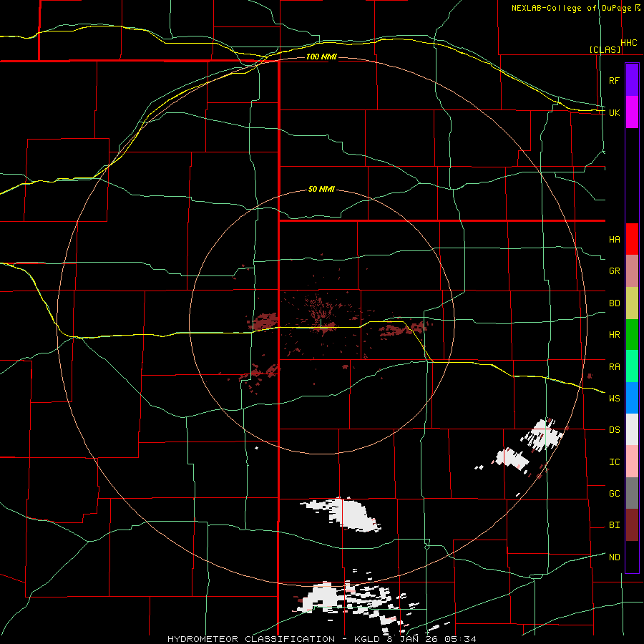Select the brown BI legend swatch
The height and width of the screenshot is (644, 644).
pyautogui.click(x=632, y=525)
